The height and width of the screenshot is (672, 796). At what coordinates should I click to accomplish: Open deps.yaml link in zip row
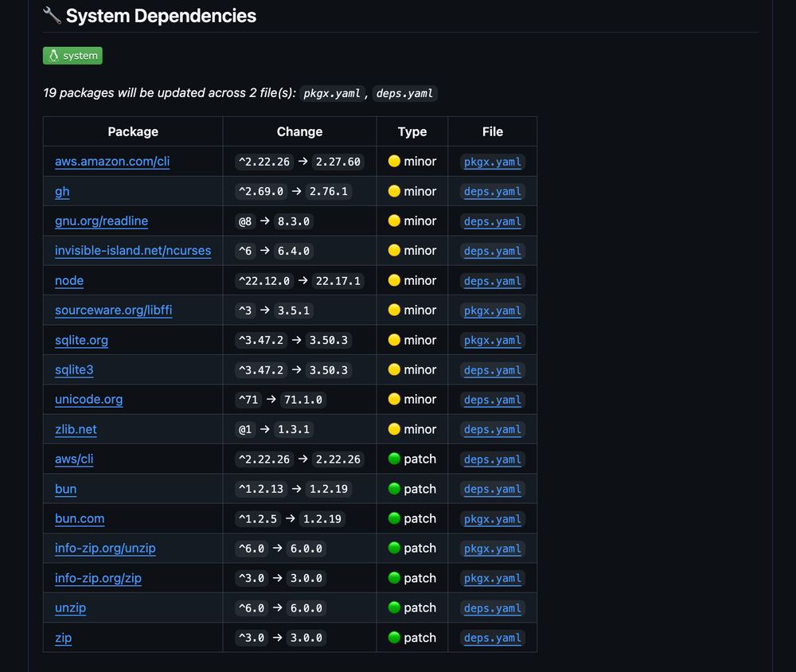pyautogui.click(x=493, y=638)
